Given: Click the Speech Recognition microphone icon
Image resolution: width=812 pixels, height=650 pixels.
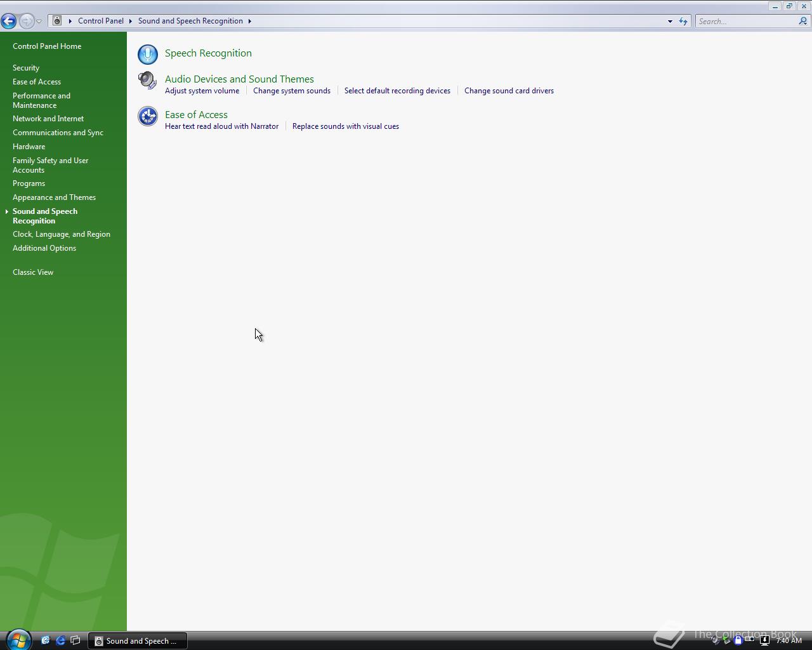Looking at the screenshot, I should pos(148,55).
